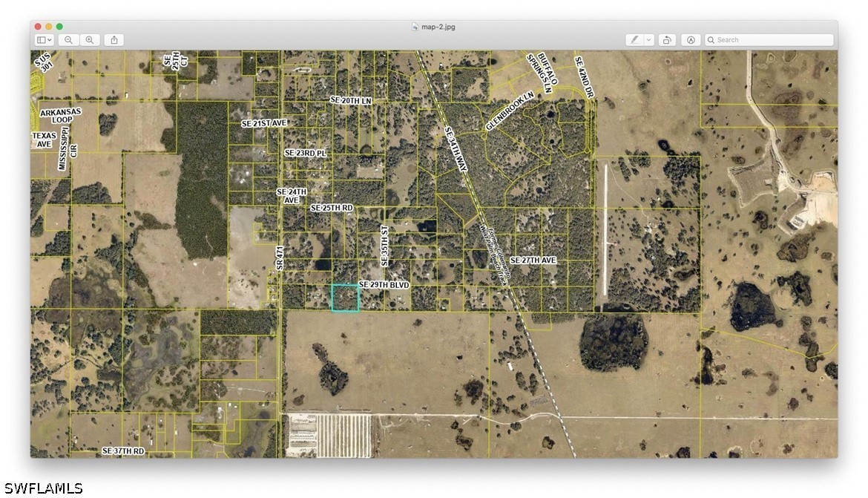Zoom out of the map image

[x=69, y=40]
